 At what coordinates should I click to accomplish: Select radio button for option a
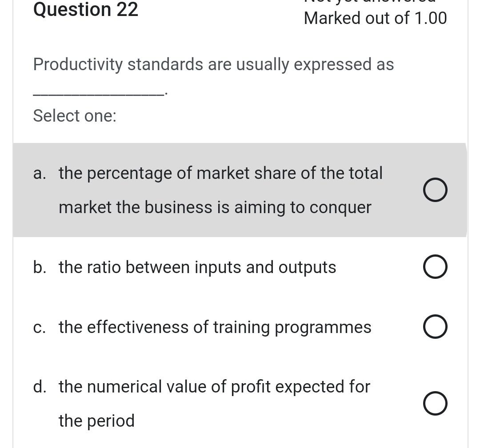[435, 190]
